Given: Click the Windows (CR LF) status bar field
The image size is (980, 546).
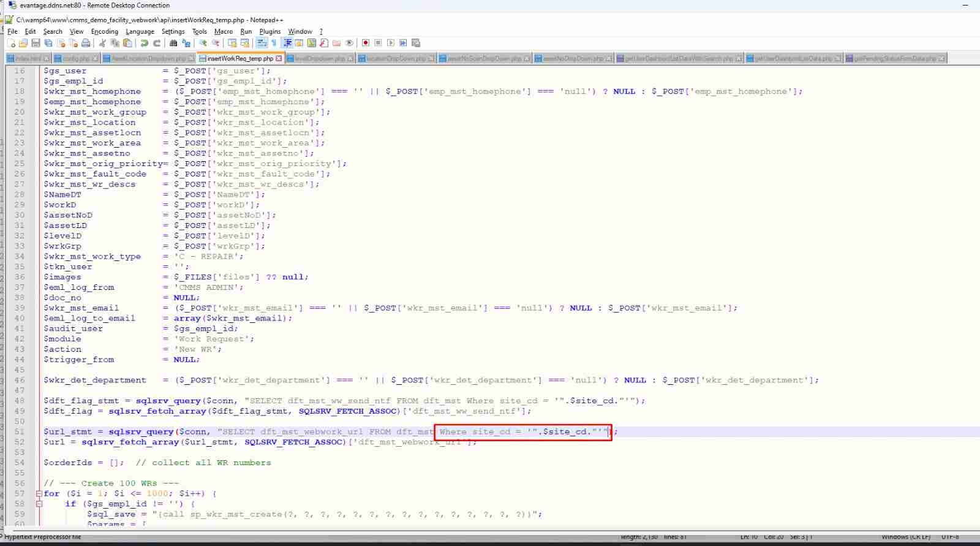Looking at the screenshot, I should [905, 537].
